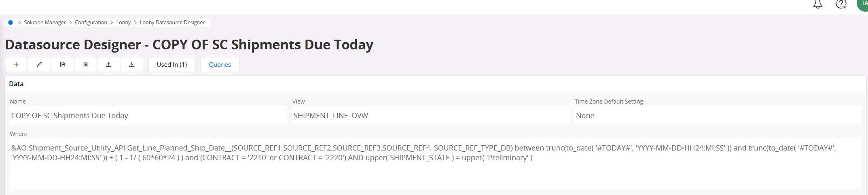Click the Name field value
868x195 pixels.
point(148,115)
